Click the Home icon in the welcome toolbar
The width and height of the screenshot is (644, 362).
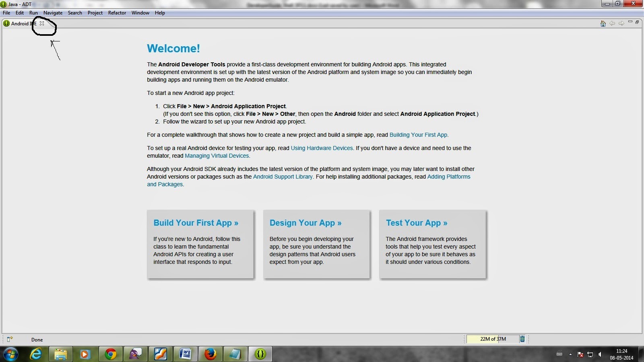603,23
